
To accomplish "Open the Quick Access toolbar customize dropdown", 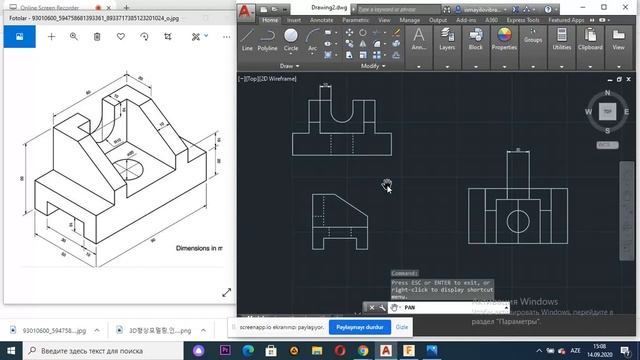I will tap(285, 9).
